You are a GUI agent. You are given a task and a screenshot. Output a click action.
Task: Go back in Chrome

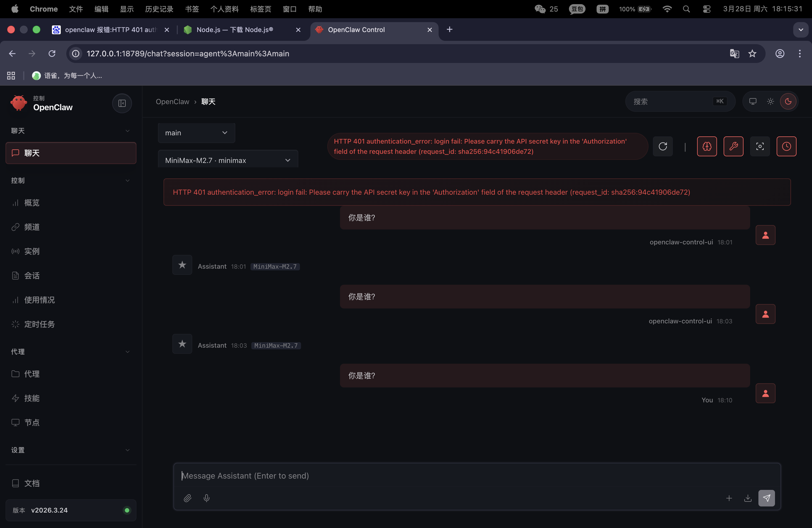click(12, 54)
